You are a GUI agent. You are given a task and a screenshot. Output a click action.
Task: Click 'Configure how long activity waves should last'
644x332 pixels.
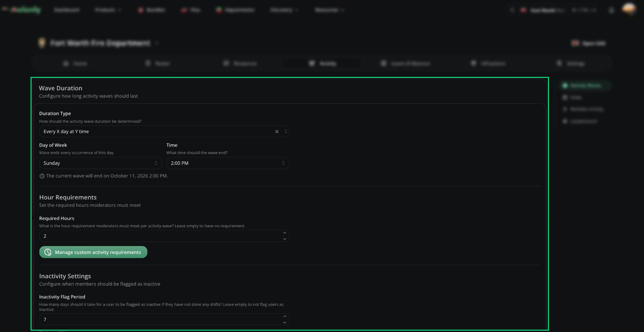[x=88, y=96]
